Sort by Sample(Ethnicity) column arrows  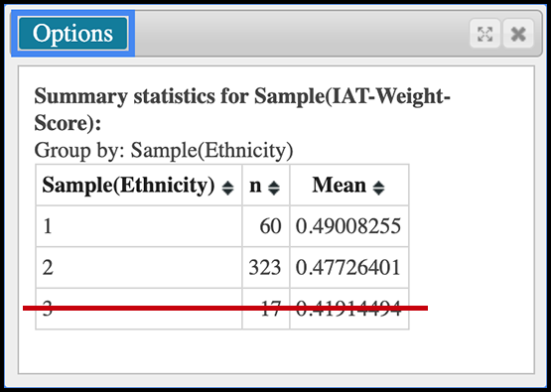228,188
